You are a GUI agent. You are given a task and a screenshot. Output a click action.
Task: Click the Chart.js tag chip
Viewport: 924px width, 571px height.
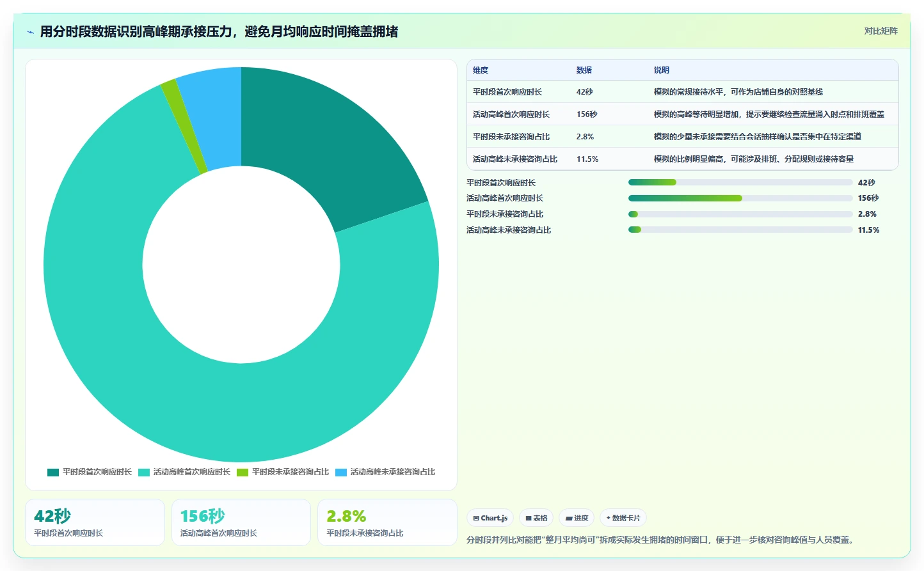pyautogui.click(x=490, y=518)
